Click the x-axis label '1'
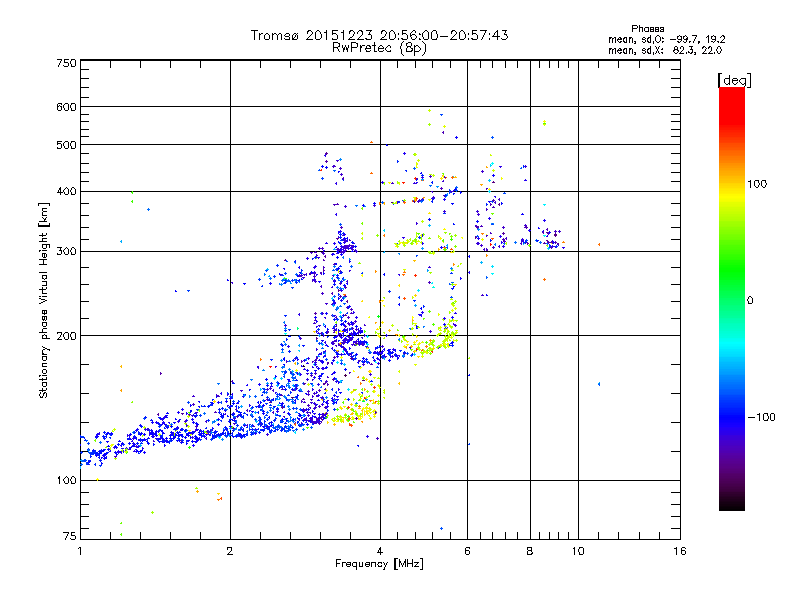This screenshot has width=800, height=600. [80, 551]
